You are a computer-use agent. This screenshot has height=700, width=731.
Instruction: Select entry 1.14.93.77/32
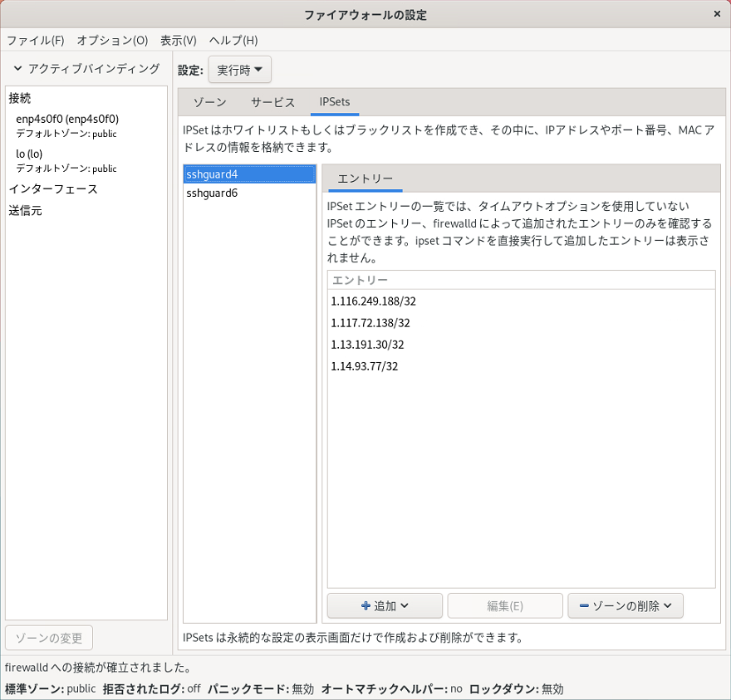364,366
